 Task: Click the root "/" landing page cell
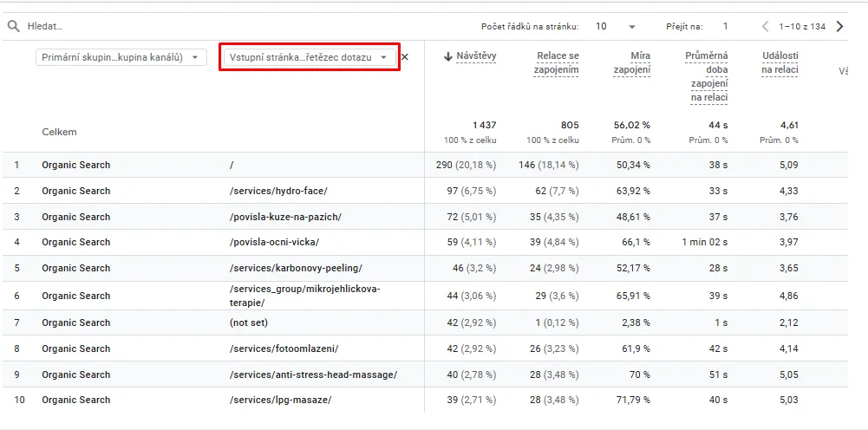point(231,165)
